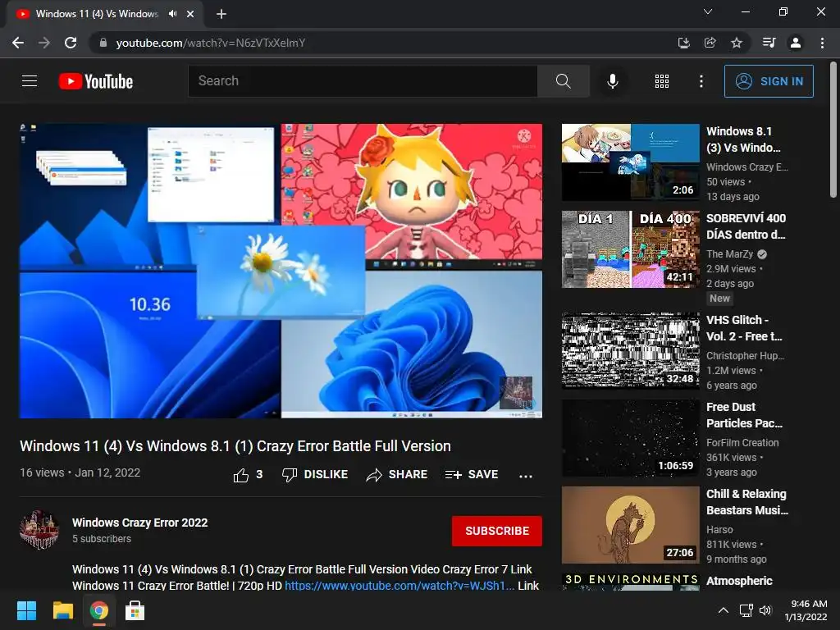The width and height of the screenshot is (840, 630).
Task: Click 'Harso' channel name
Action: pos(719,529)
